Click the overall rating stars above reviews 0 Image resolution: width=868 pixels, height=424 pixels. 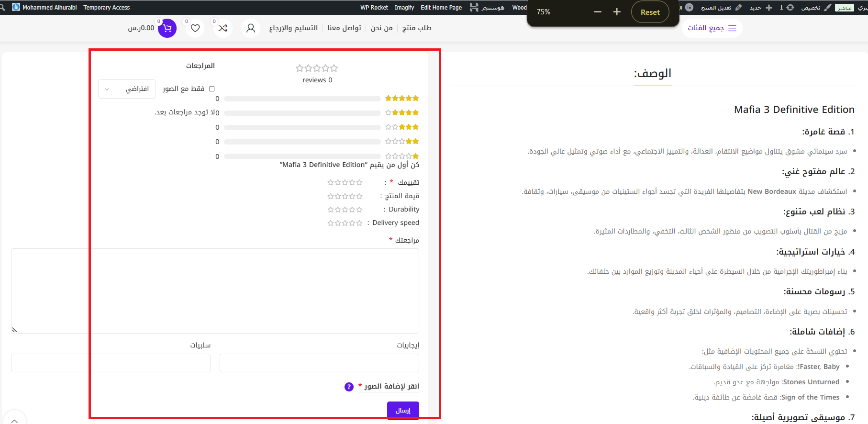click(x=317, y=68)
